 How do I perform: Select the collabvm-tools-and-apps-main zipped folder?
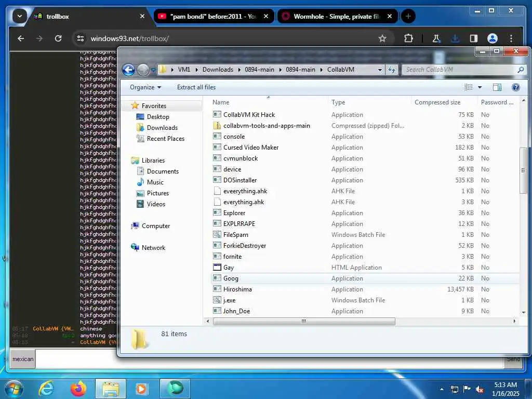pos(261,126)
